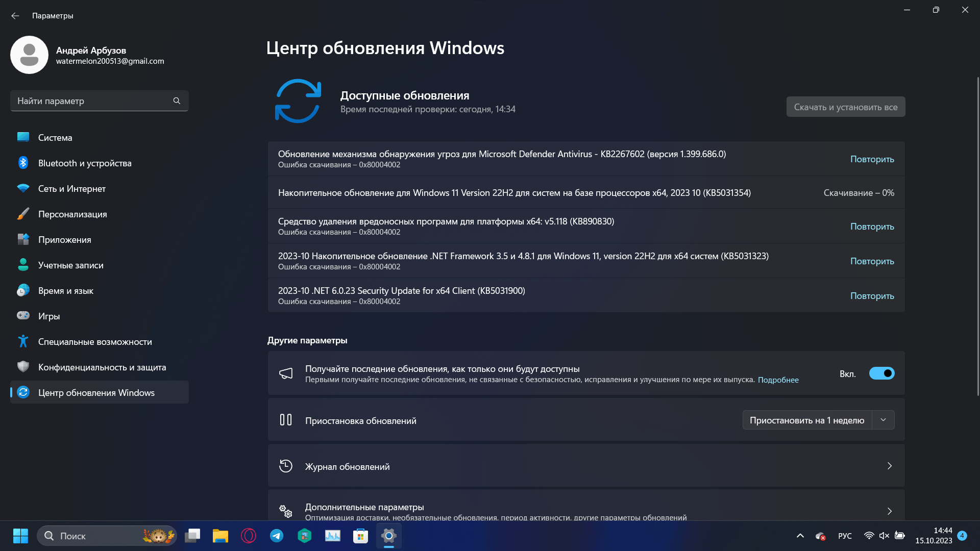Image resolution: width=980 pixels, height=551 pixels.
Task: Click the Bluetooth icon in sidebar
Action: [x=23, y=163]
